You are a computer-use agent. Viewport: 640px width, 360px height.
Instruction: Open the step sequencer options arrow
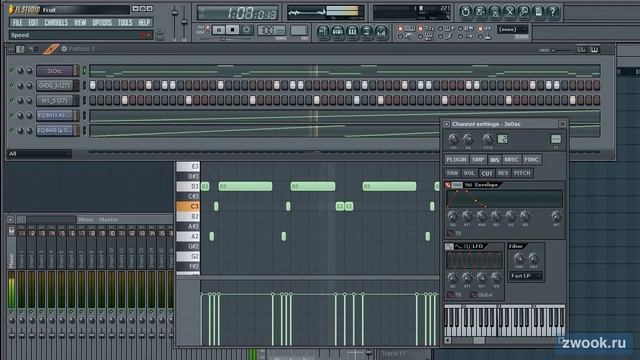pyautogui.click(x=11, y=49)
